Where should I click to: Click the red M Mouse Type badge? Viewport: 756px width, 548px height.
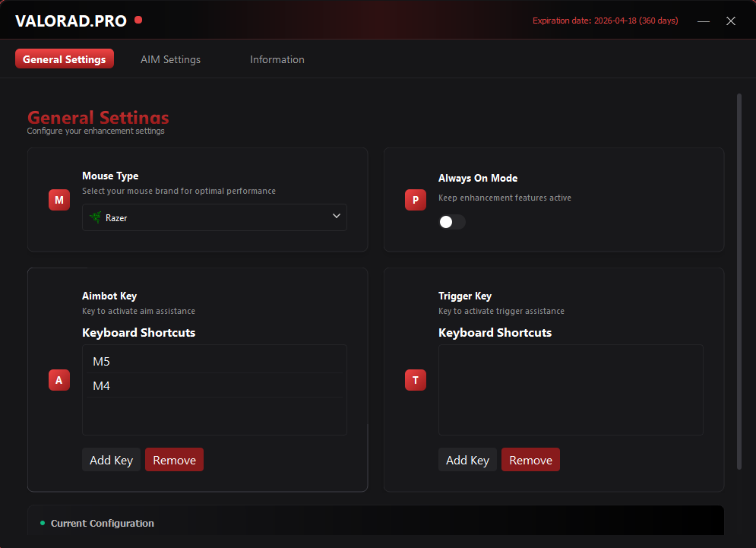click(x=59, y=200)
